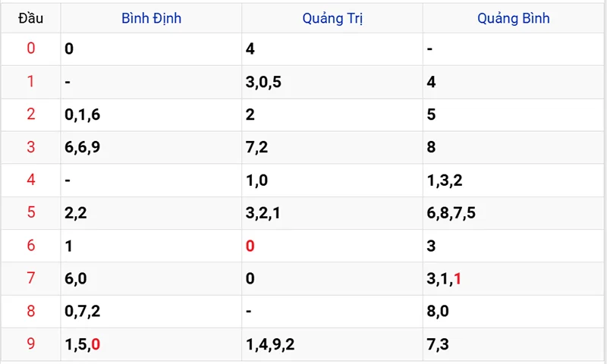Viewport: 607px width, 364px height.
Task: Click the Quảng Bình cell showing 6,8,7,5
Action: (x=451, y=212)
